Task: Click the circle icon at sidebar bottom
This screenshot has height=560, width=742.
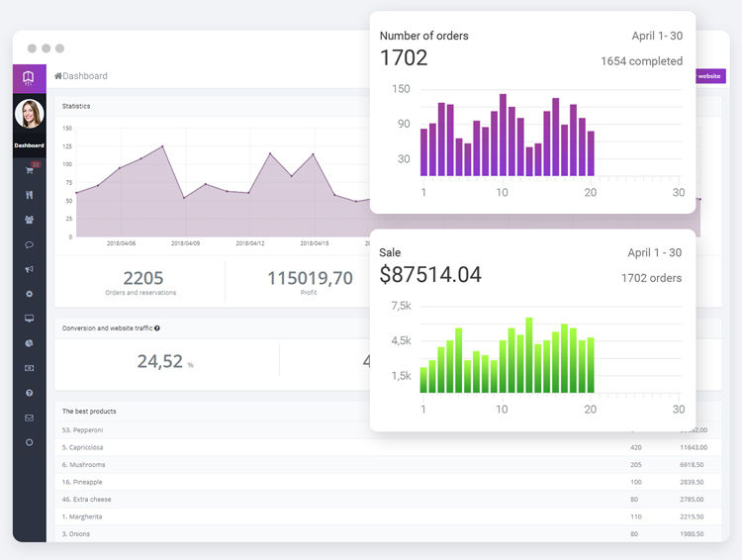Action: point(29,442)
